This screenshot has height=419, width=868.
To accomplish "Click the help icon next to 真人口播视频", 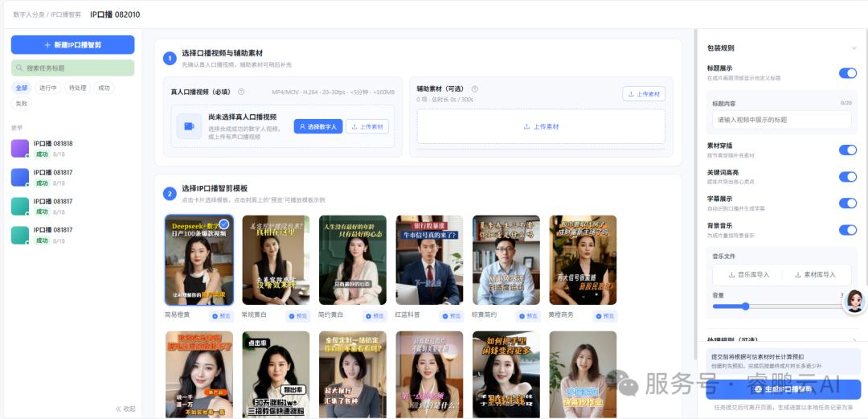I will click(241, 92).
